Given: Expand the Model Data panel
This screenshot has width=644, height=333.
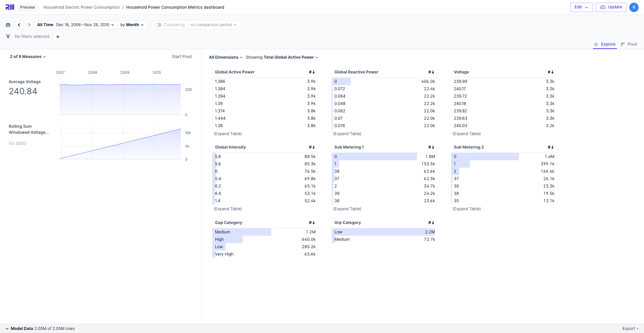Looking at the screenshot, I should coord(7,329).
